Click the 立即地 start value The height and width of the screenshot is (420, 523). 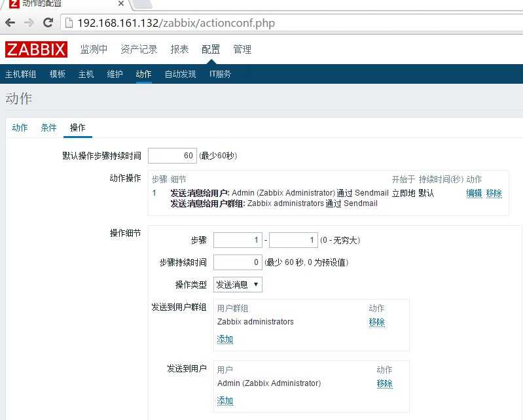[404, 193]
